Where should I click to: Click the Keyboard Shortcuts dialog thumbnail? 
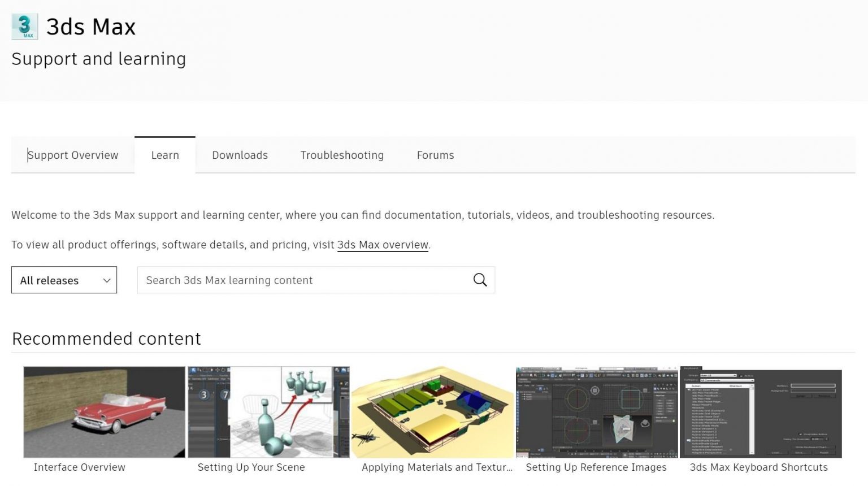click(761, 412)
